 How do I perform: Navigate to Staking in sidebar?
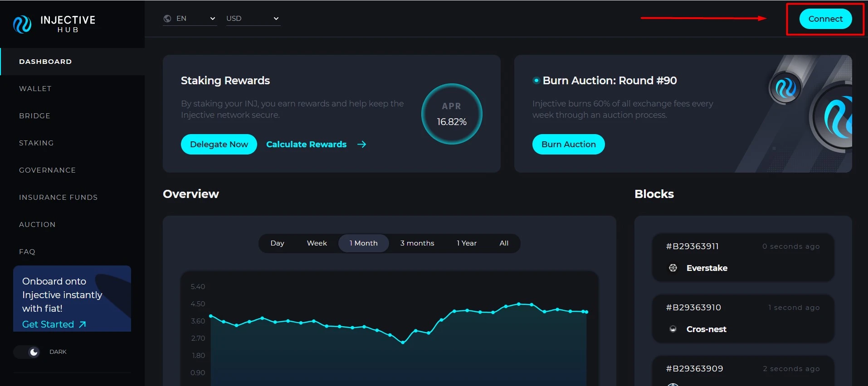36,143
